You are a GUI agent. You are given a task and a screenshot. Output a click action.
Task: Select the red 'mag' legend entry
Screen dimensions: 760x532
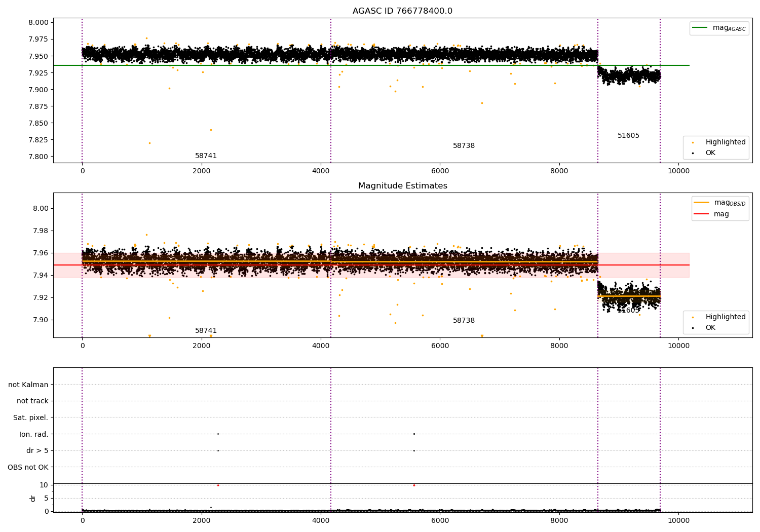click(x=711, y=214)
